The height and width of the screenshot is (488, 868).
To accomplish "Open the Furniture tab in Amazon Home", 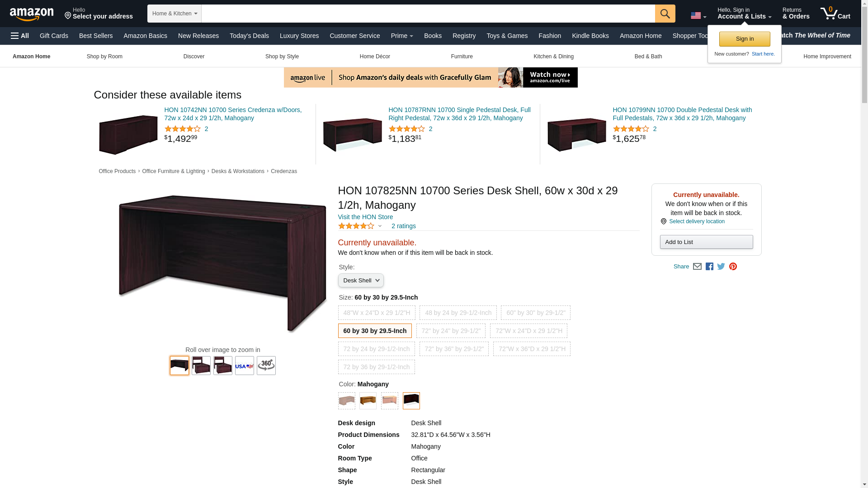I will [462, 56].
